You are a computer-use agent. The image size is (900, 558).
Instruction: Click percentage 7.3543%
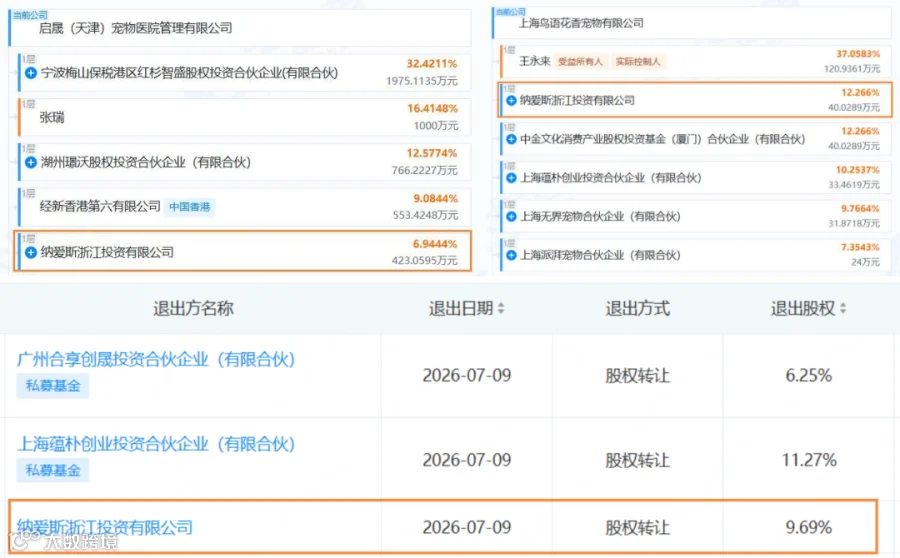860,247
